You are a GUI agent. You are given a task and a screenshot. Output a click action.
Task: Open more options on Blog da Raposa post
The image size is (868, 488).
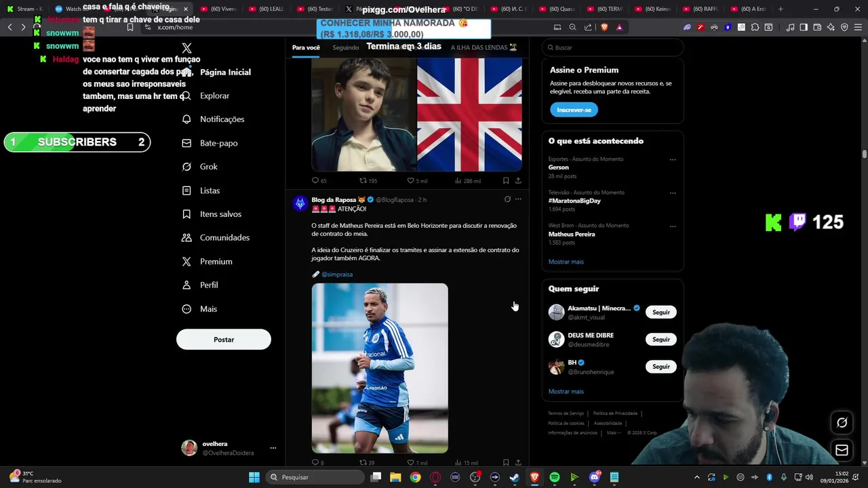click(x=518, y=199)
